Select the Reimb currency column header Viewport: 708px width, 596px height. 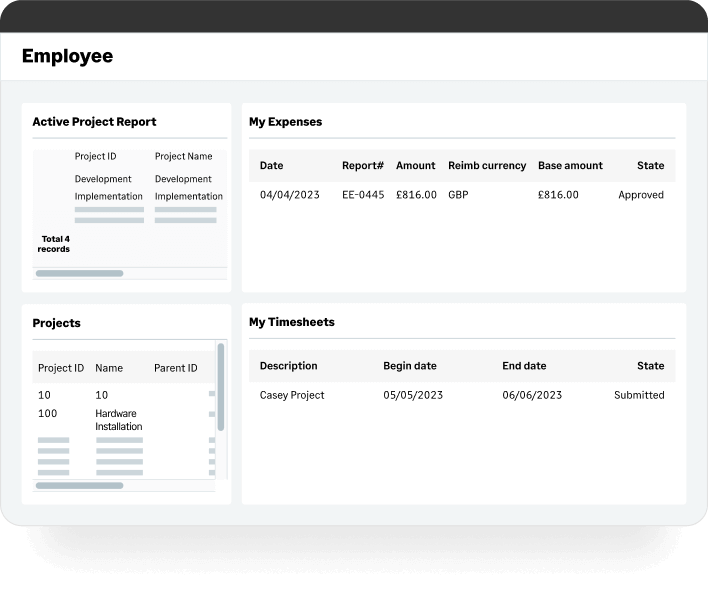click(x=487, y=166)
